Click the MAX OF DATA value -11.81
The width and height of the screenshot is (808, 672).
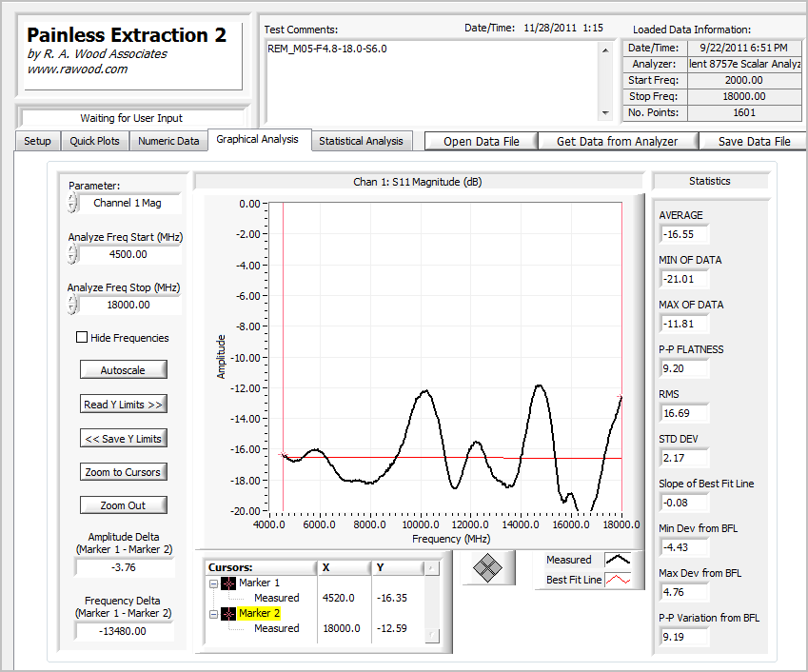click(x=684, y=324)
